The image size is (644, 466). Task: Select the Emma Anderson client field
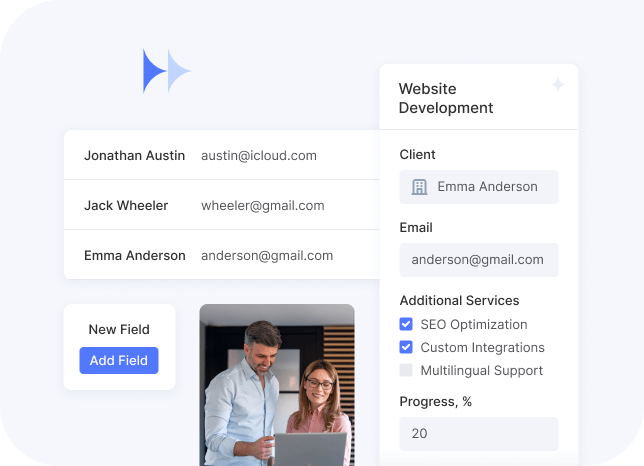pos(479,187)
